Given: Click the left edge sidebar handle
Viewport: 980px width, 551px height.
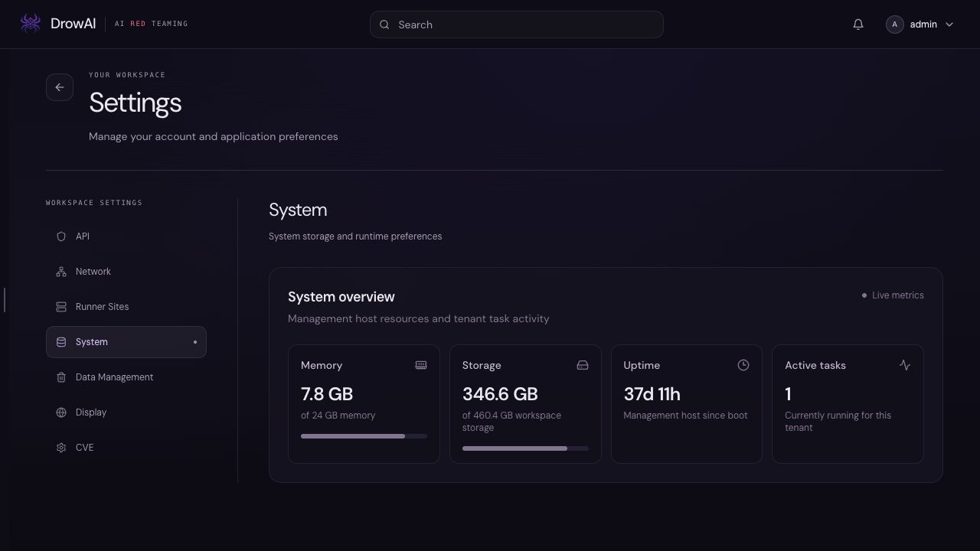Looking at the screenshot, I should point(5,300).
